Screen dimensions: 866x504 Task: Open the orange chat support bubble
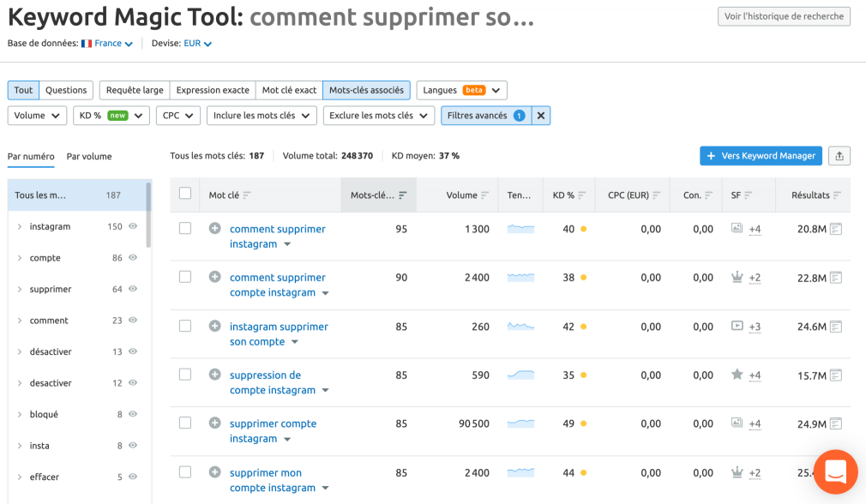tap(835, 472)
